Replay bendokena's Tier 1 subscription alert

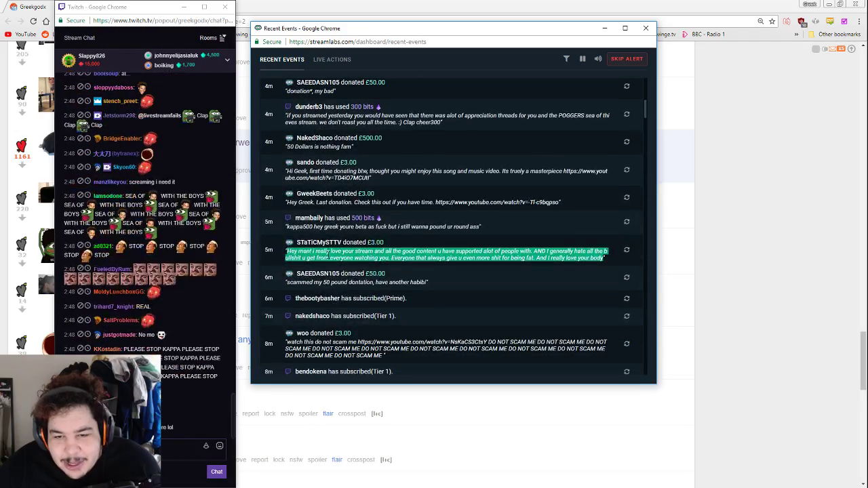tap(627, 371)
